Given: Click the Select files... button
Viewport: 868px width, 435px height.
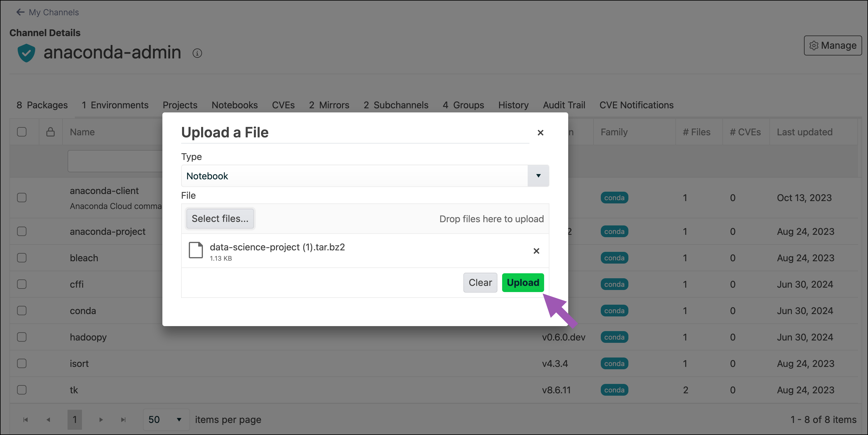Looking at the screenshot, I should click(220, 219).
